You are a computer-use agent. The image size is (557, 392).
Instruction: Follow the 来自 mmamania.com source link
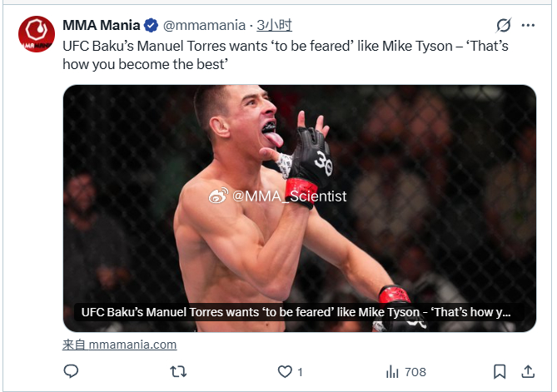(119, 345)
